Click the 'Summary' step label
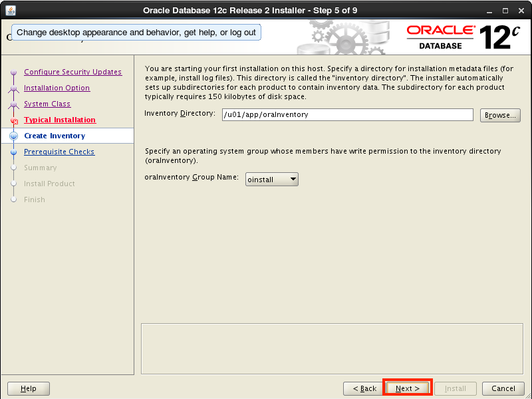The image size is (532, 399). click(41, 168)
